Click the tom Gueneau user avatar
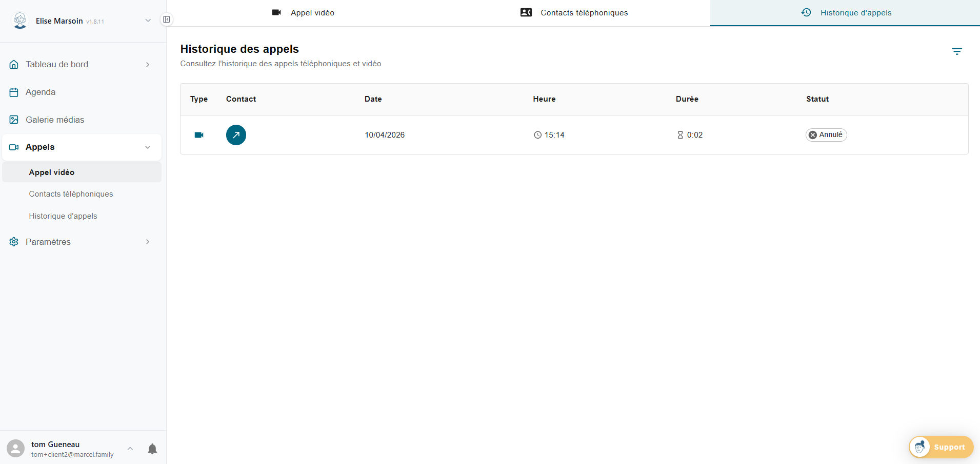This screenshot has height=464, width=980. point(15,449)
